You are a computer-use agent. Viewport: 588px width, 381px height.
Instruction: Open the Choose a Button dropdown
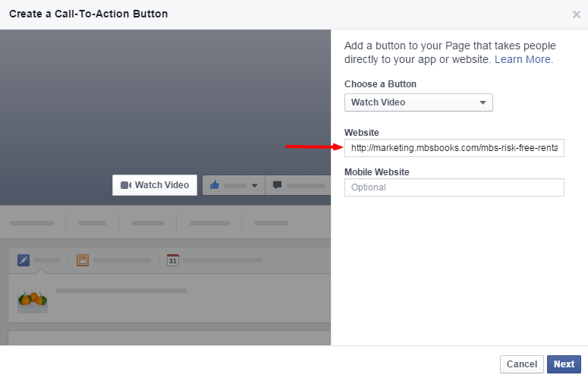pos(418,102)
